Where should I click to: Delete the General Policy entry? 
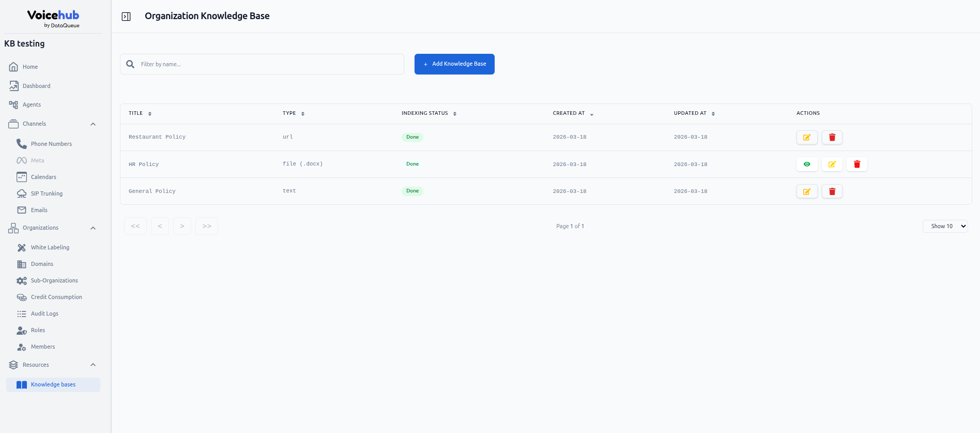tap(832, 191)
